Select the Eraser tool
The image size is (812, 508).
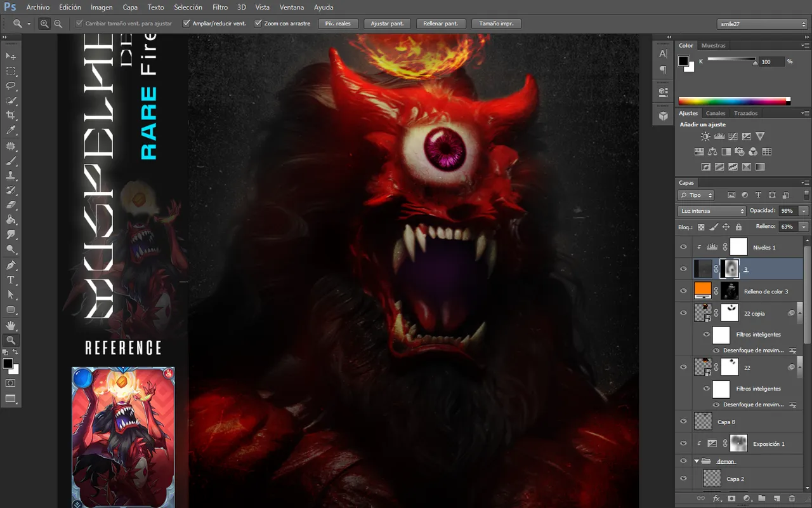(x=11, y=205)
